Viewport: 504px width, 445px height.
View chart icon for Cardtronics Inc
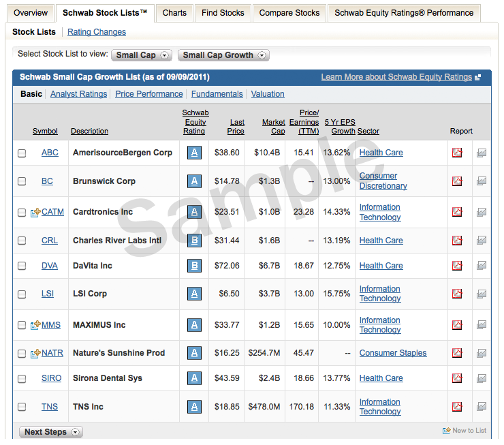coord(481,212)
